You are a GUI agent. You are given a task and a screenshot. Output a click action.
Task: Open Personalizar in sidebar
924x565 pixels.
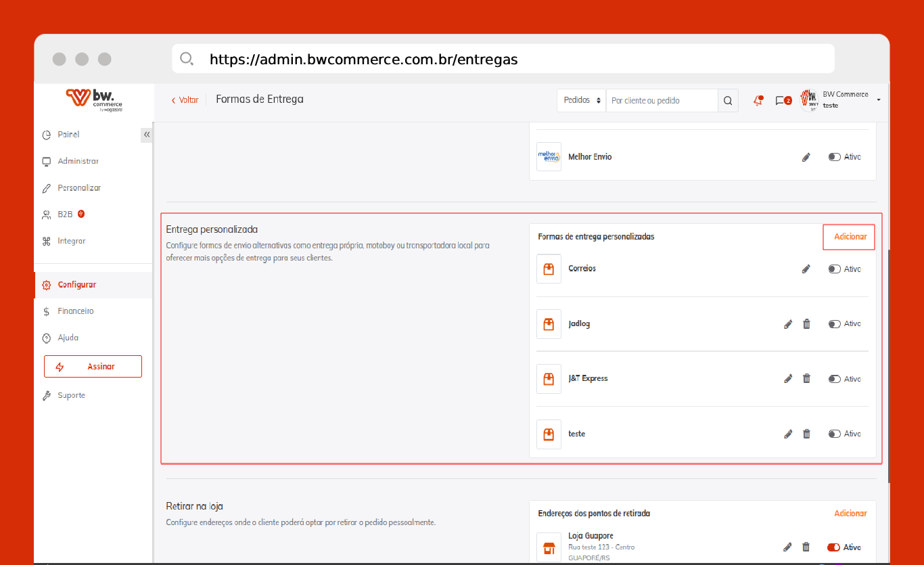(x=79, y=187)
